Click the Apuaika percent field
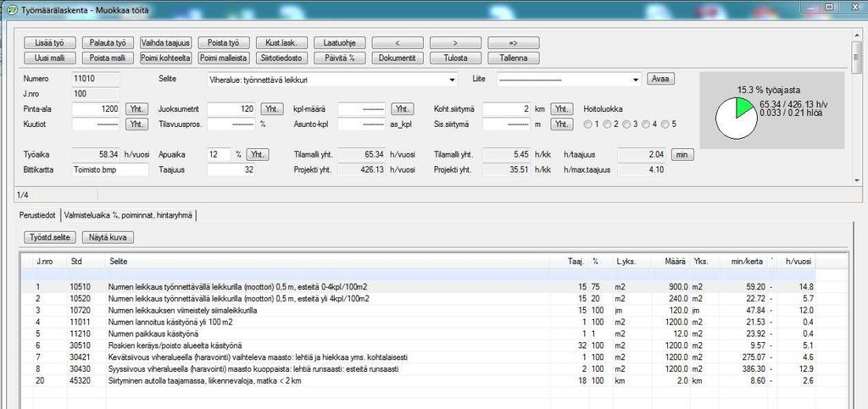868x409 pixels. [x=220, y=155]
